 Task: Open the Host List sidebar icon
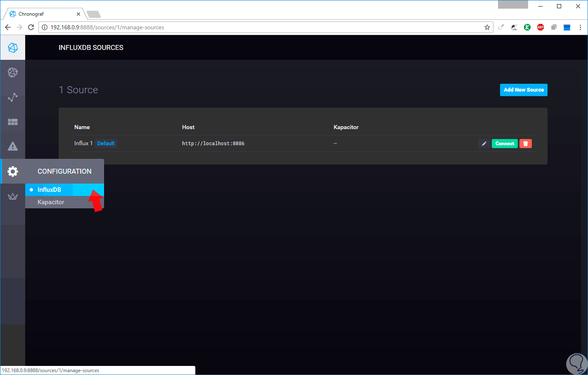[13, 73]
